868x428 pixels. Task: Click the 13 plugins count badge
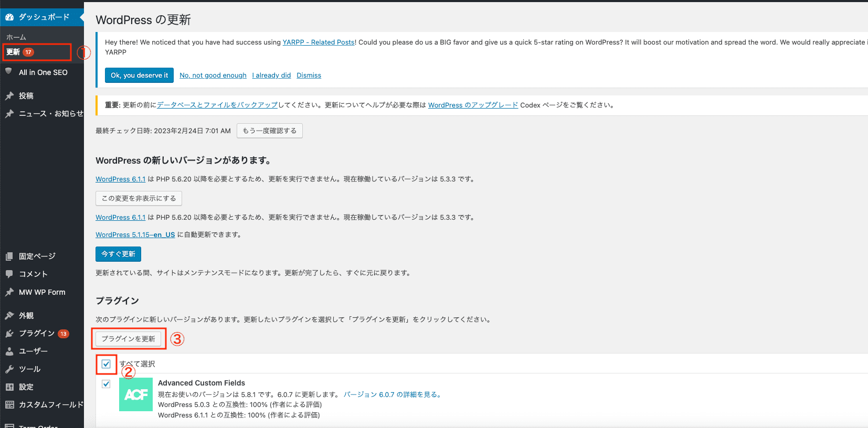tap(63, 334)
